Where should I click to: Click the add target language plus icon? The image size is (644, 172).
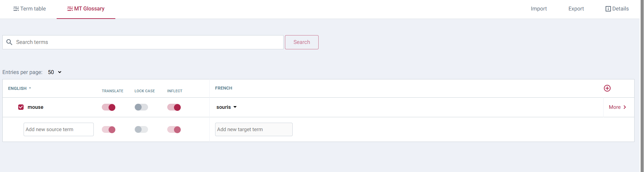pyautogui.click(x=607, y=88)
